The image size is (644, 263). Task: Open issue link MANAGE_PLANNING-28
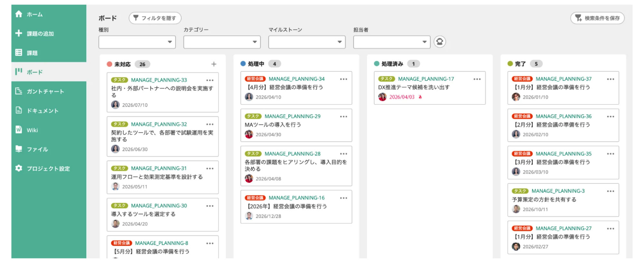[x=293, y=154]
